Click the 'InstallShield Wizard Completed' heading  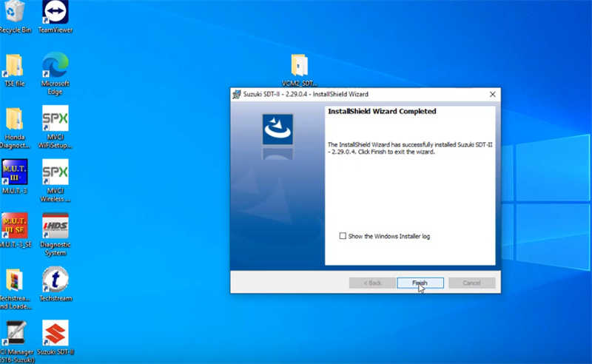click(x=382, y=112)
